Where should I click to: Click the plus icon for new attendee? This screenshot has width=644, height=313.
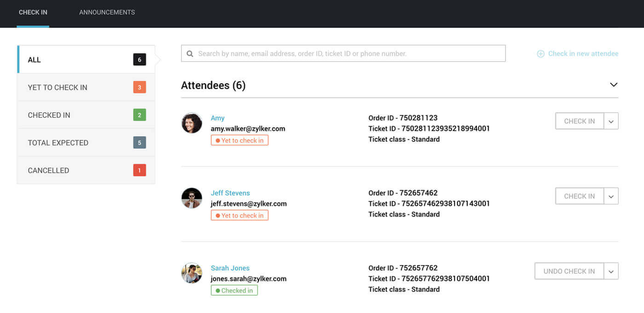(540, 54)
